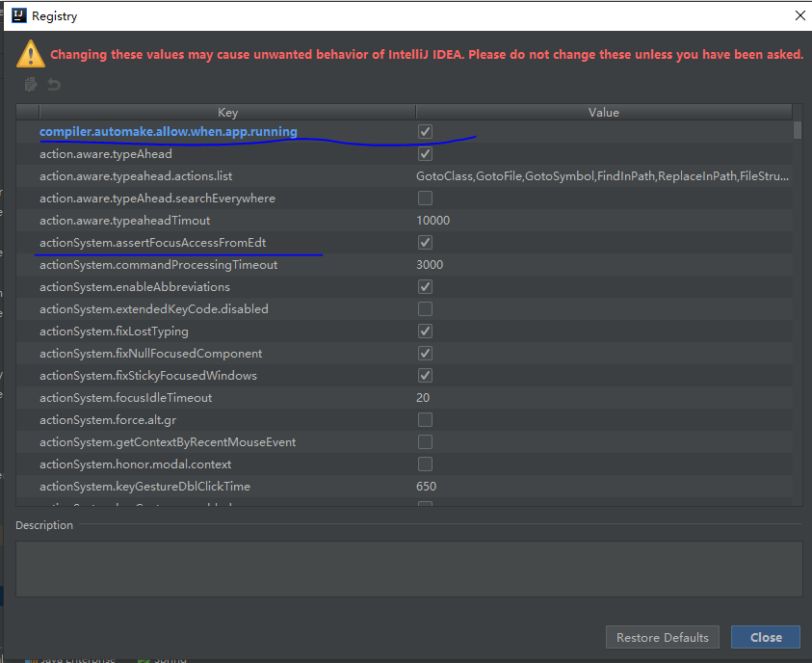The height and width of the screenshot is (663, 812).
Task: Select actionSystem.keyGestureDblClickTime key
Action: (145, 487)
